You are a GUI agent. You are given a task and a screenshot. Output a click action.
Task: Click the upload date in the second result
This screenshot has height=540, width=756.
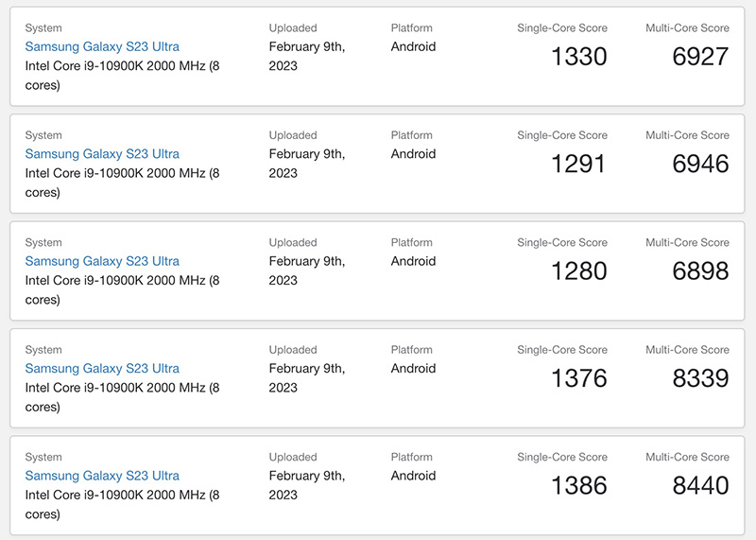coord(306,164)
